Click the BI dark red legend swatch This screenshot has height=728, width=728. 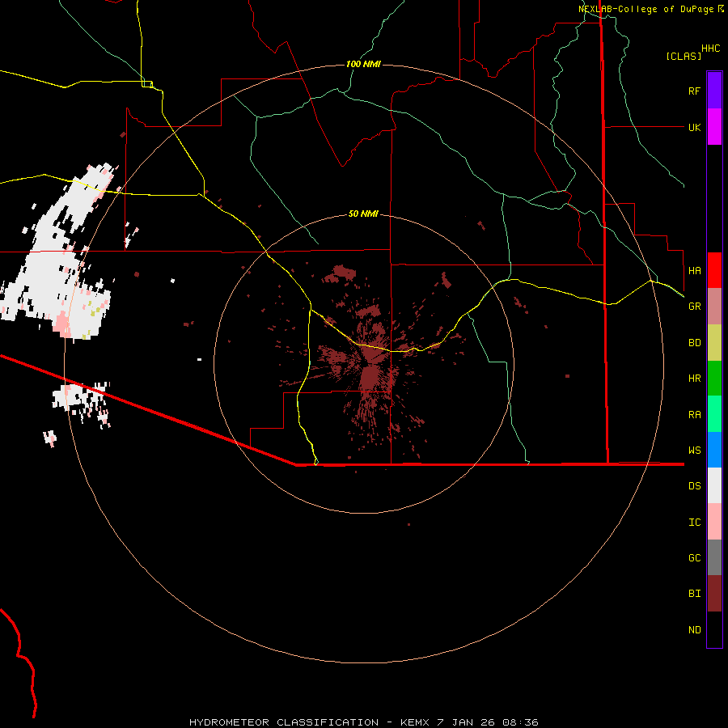714,594
